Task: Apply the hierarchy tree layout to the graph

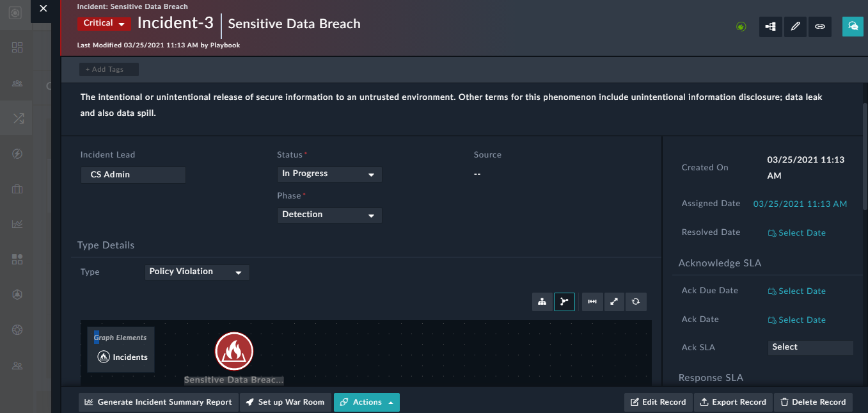Action: [x=542, y=301]
